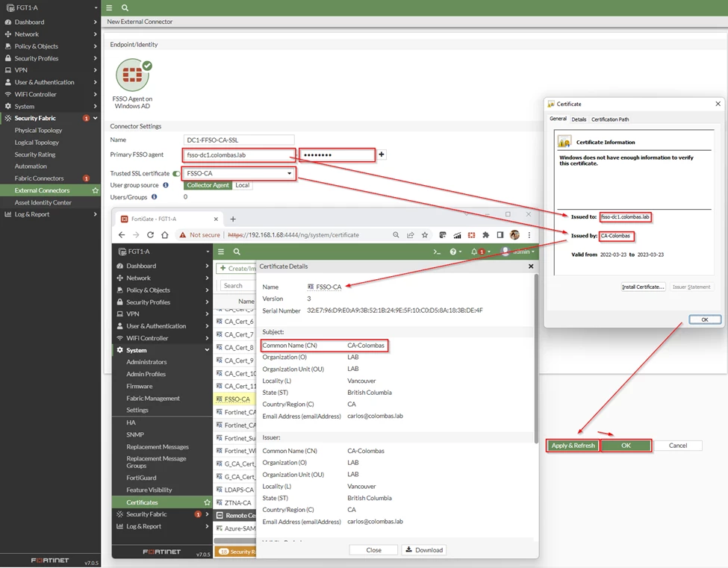Select Collector Agent as user group source
The height and width of the screenshot is (568, 728).
[x=208, y=184]
